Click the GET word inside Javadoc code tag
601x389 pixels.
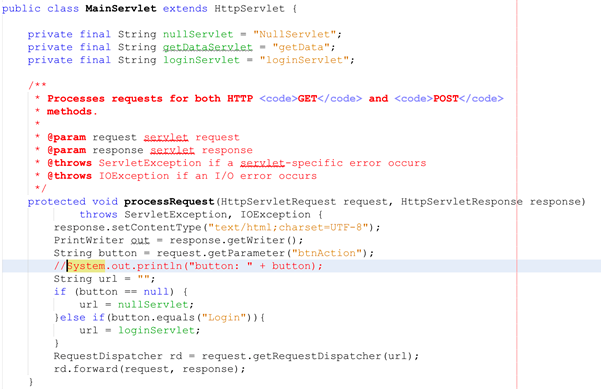[x=307, y=98]
